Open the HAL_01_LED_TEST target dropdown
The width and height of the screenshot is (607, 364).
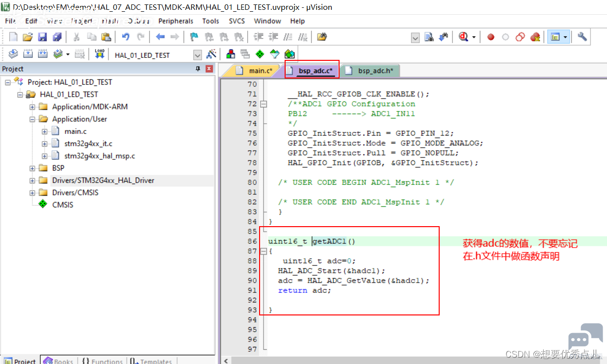pyautogui.click(x=197, y=55)
